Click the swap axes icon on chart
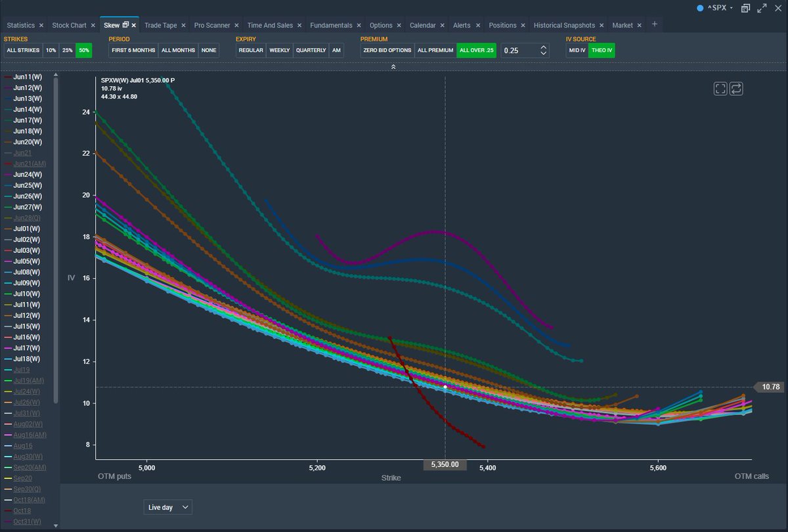Image resolution: width=788 pixels, height=532 pixels. click(736, 88)
